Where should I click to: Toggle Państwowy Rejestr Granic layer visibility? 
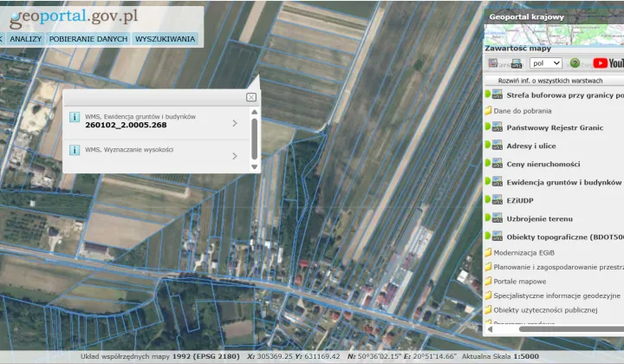(487, 127)
